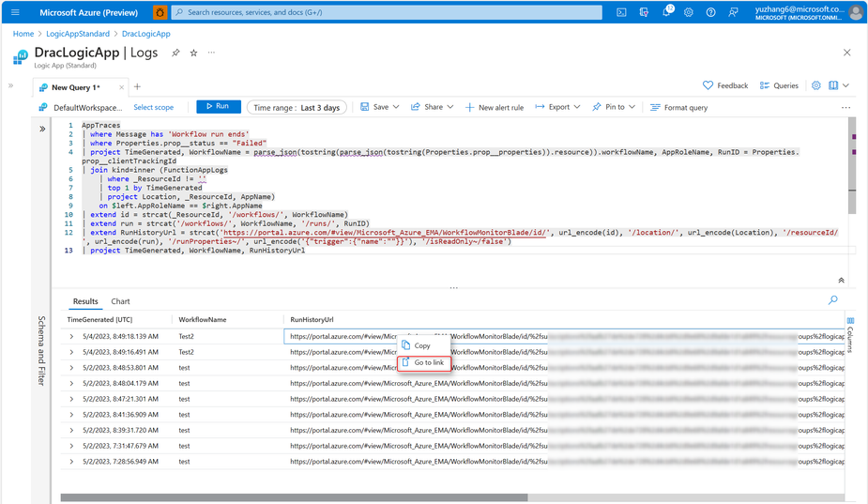The image size is (868, 504).
Task: Expand the 5/2/2023, 8:47:21.301 AM row
Action: point(71,399)
